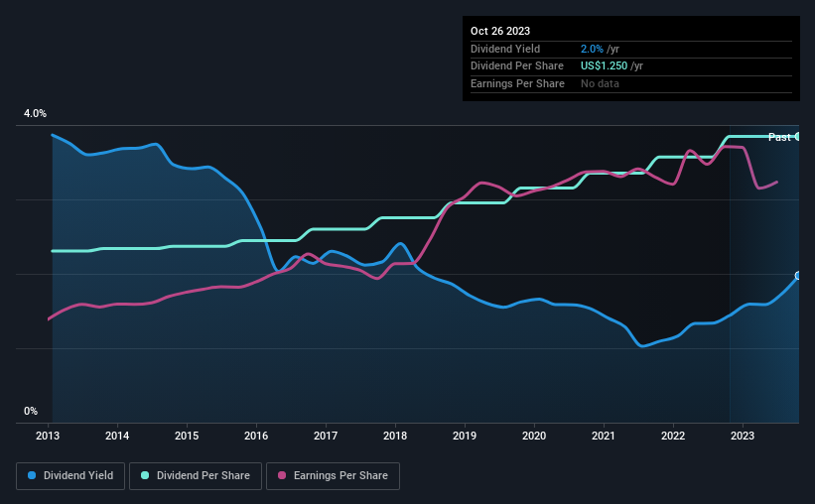Click the 2023 x-axis label
The width and height of the screenshot is (815, 504).
(x=743, y=436)
